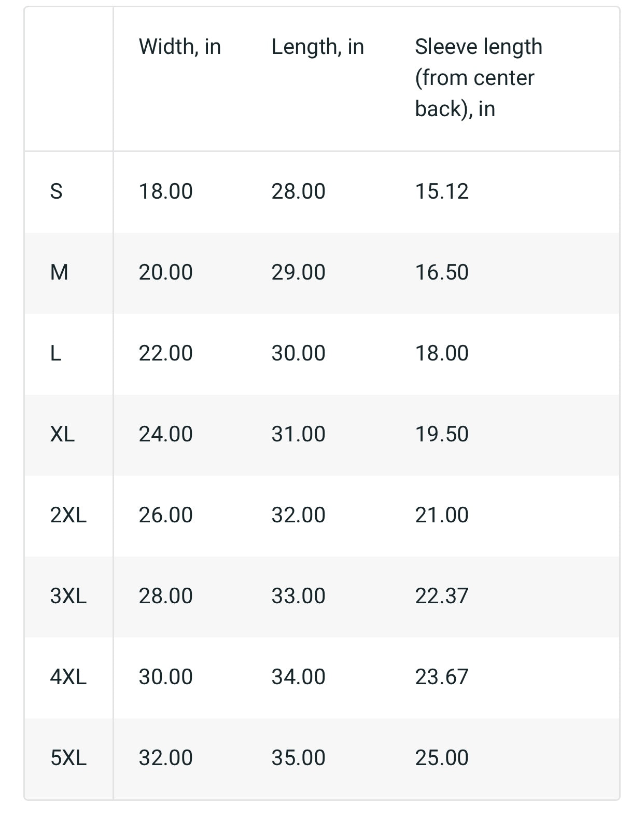This screenshot has width=644, height=832.
Task: Select the 4XL size row label
Action: coord(68,677)
